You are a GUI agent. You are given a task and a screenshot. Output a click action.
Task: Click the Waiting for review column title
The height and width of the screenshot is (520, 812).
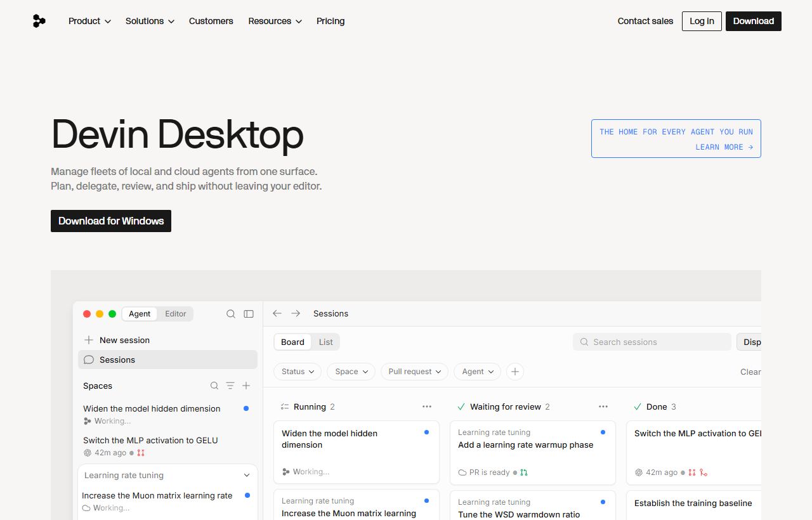(x=506, y=406)
